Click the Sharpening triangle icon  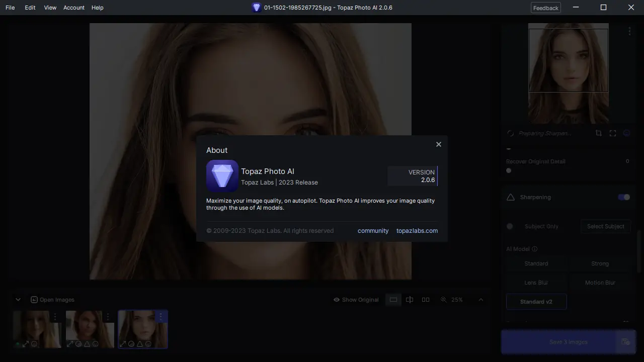tap(511, 197)
